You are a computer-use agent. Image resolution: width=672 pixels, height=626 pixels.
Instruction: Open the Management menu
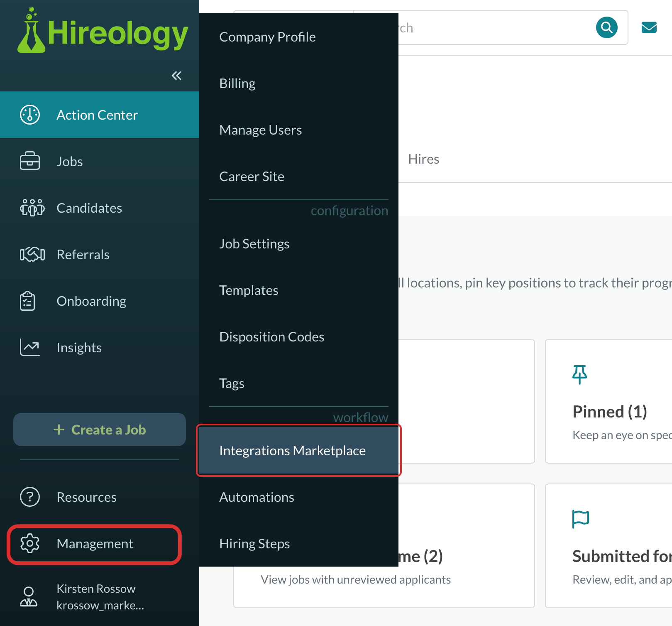point(94,544)
